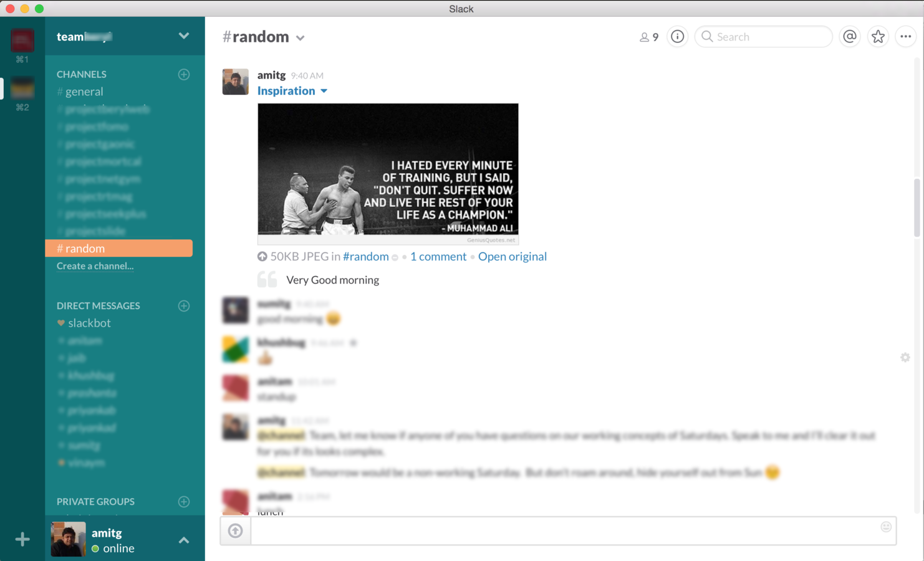The image size is (924, 561).
Task: Click the CHANNELS section header
Action: (82, 74)
